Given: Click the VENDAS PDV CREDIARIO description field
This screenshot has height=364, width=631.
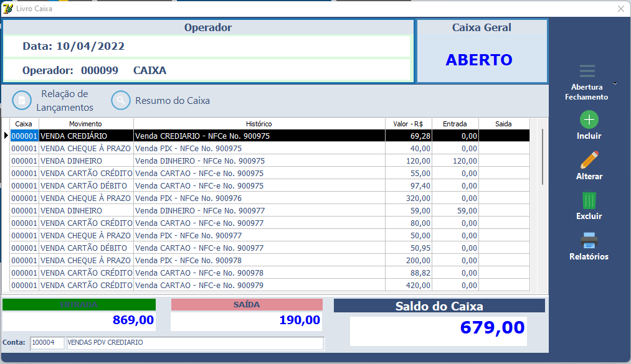Looking at the screenshot, I should tap(194, 343).
